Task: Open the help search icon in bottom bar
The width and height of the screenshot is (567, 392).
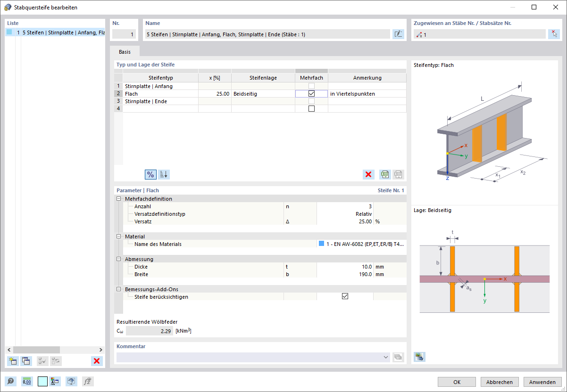Action: point(10,382)
